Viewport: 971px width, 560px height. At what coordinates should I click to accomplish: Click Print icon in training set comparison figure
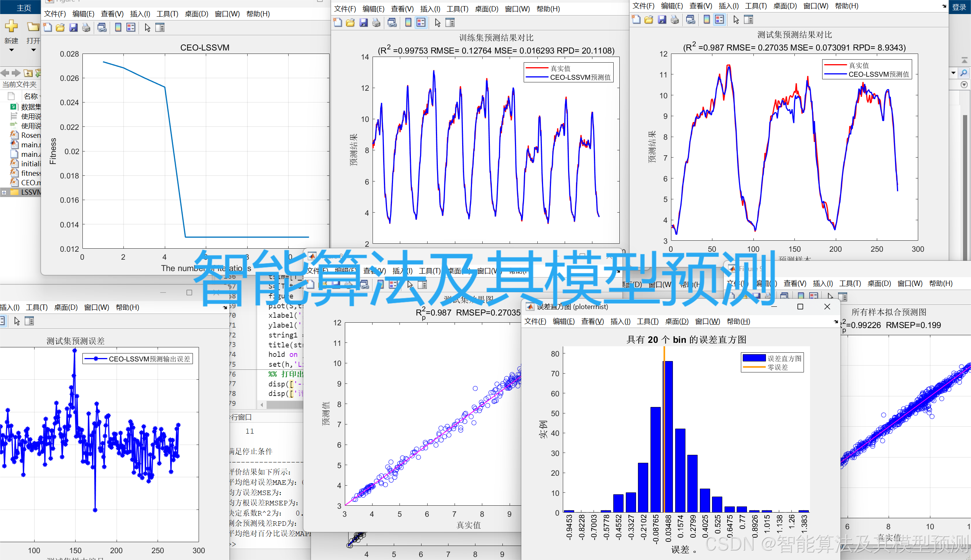(x=376, y=23)
